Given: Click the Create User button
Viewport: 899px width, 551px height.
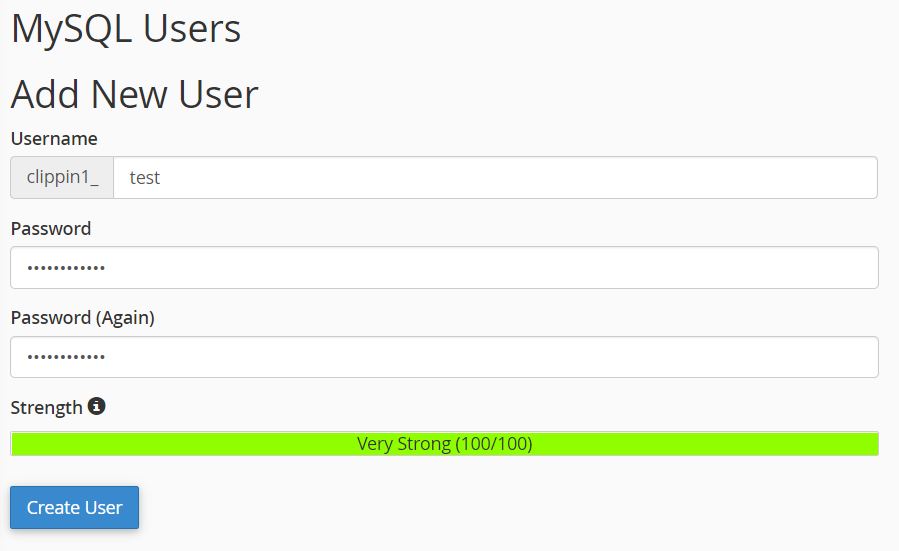Looking at the screenshot, I should 75,507.
